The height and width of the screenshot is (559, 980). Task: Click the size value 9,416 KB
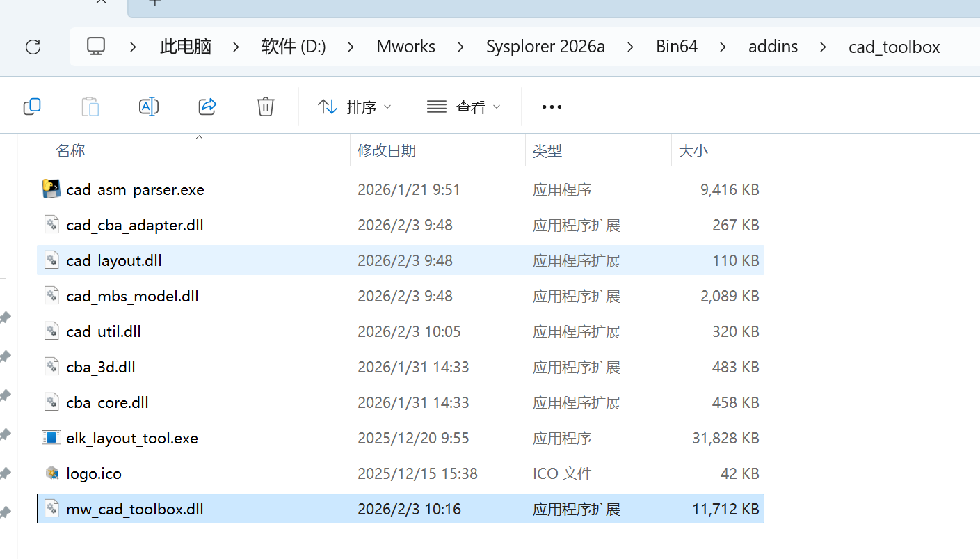(x=730, y=189)
